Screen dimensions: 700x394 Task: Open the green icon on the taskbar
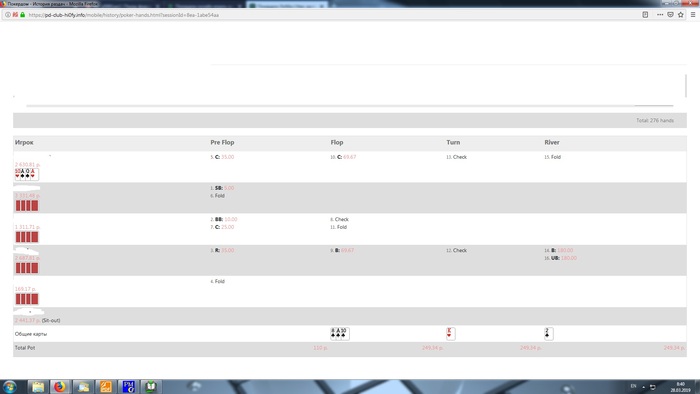click(151, 386)
